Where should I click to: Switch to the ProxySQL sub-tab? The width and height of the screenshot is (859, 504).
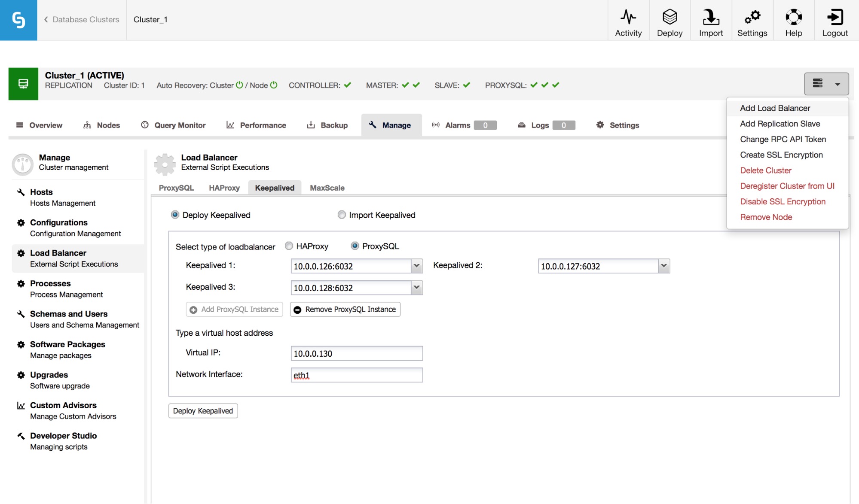pyautogui.click(x=176, y=188)
